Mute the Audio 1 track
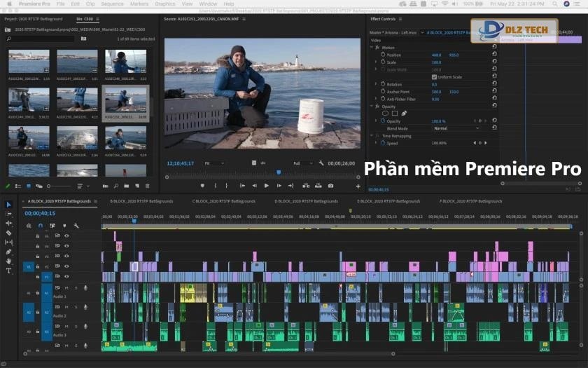The width and height of the screenshot is (588, 368). coord(66,288)
